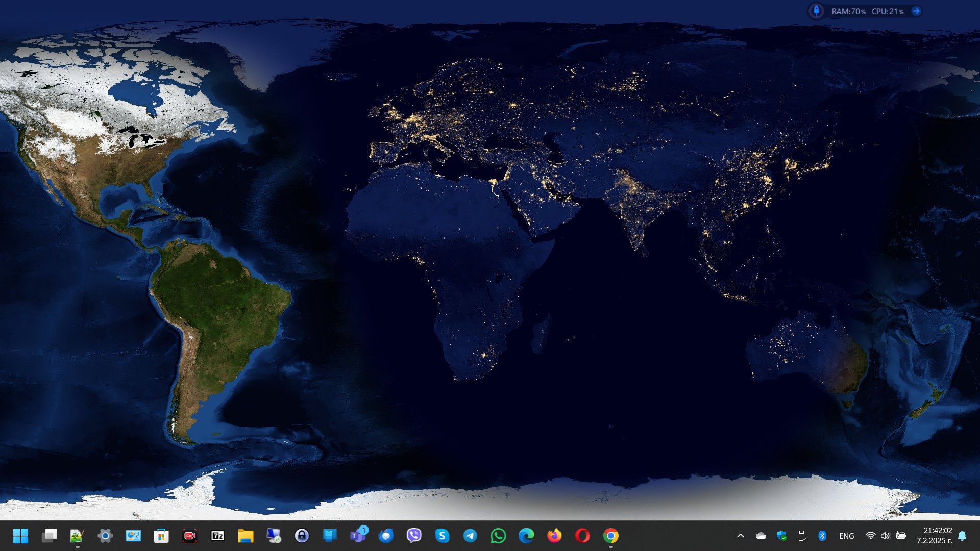Expand performance widget with arrow button

click(916, 11)
